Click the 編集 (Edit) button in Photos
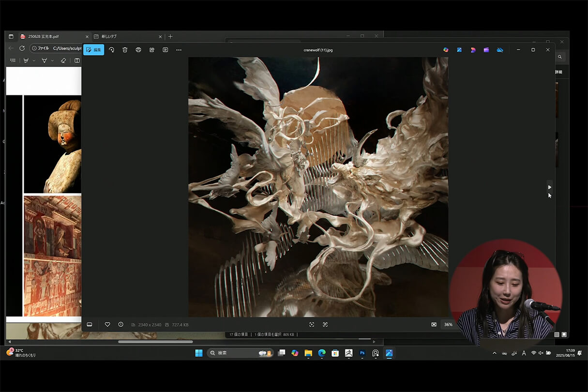The image size is (588, 392). coord(93,50)
